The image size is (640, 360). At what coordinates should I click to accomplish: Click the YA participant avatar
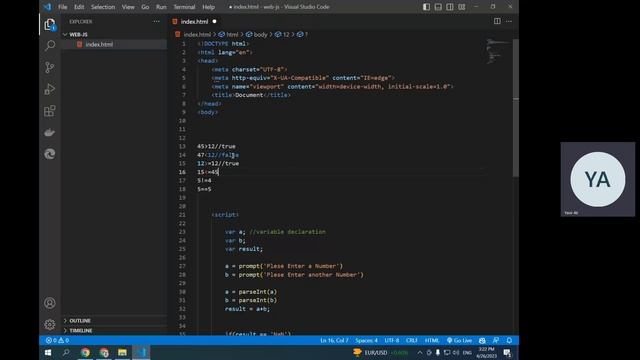[598, 179]
